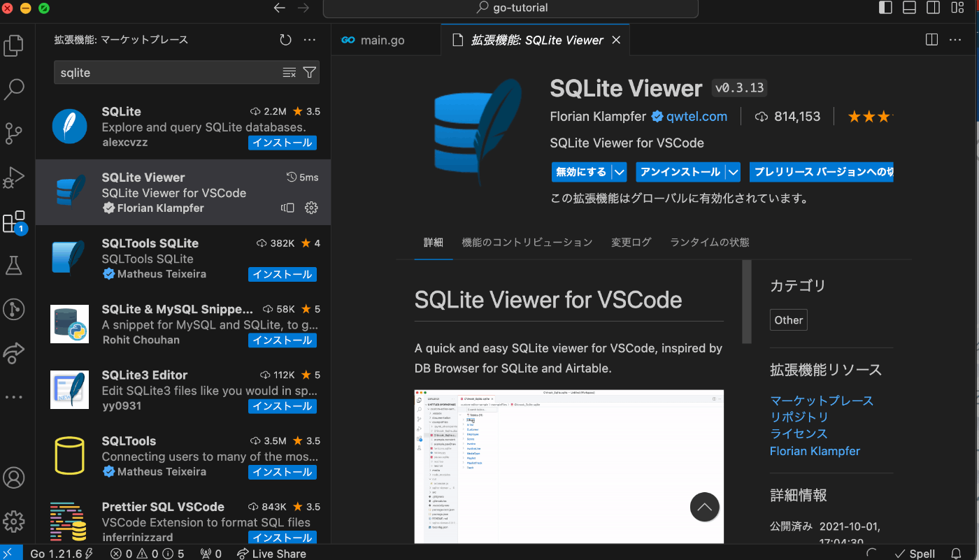Open the Manage gear in activity bar
Image resolution: width=979 pixels, height=560 pixels.
(14, 522)
